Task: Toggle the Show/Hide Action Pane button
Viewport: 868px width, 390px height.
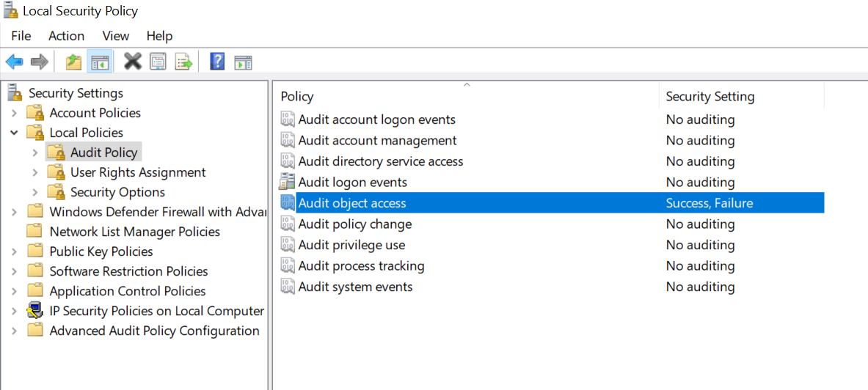Action: coord(243,62)
